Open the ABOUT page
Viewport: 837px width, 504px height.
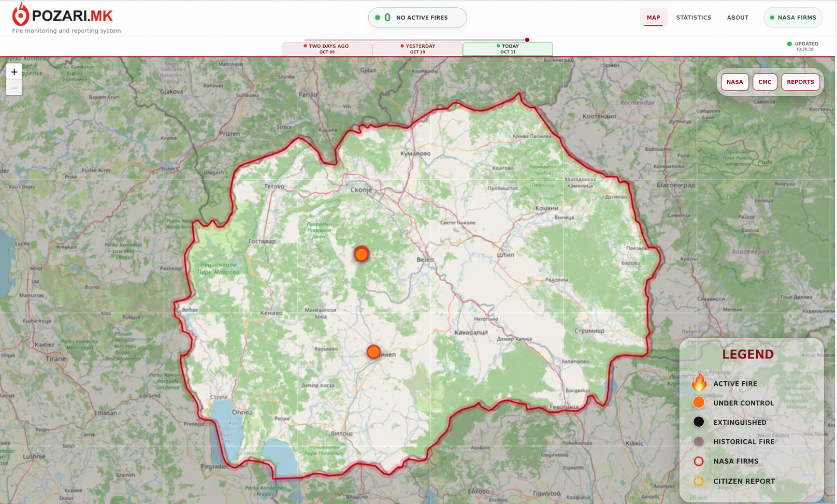click(x=738, y=18)
